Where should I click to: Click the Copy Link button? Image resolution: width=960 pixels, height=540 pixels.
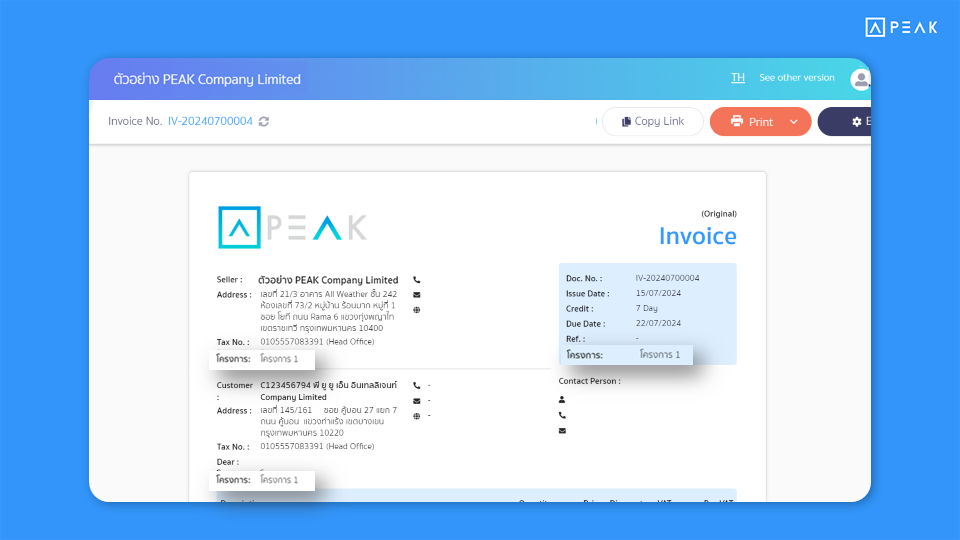point(653,121)
